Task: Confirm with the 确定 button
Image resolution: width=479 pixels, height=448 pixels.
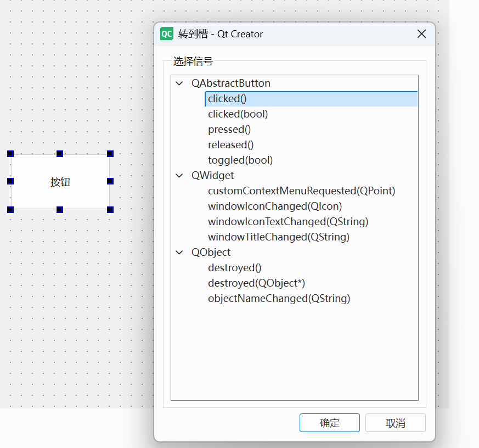Action: point(330,423)
